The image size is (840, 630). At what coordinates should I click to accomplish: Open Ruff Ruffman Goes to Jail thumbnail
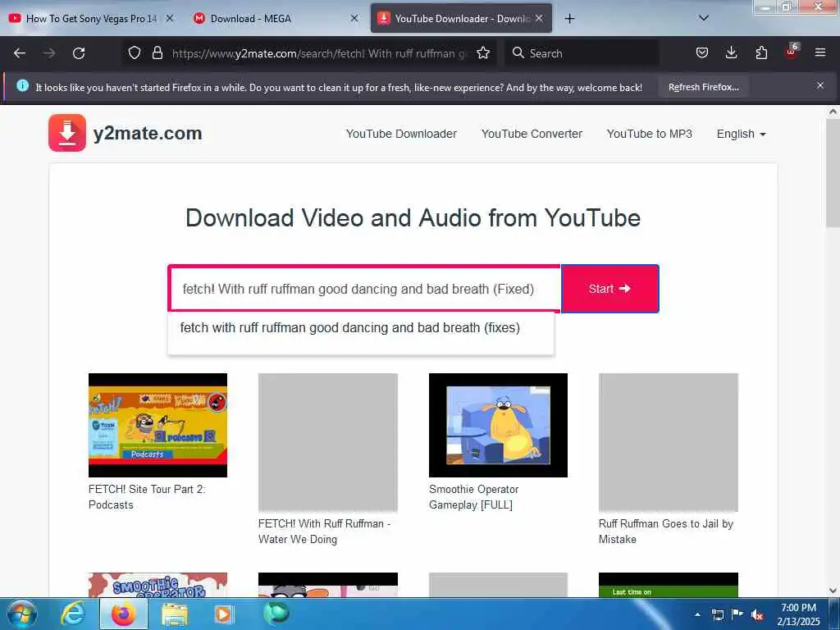coord(668,442)
